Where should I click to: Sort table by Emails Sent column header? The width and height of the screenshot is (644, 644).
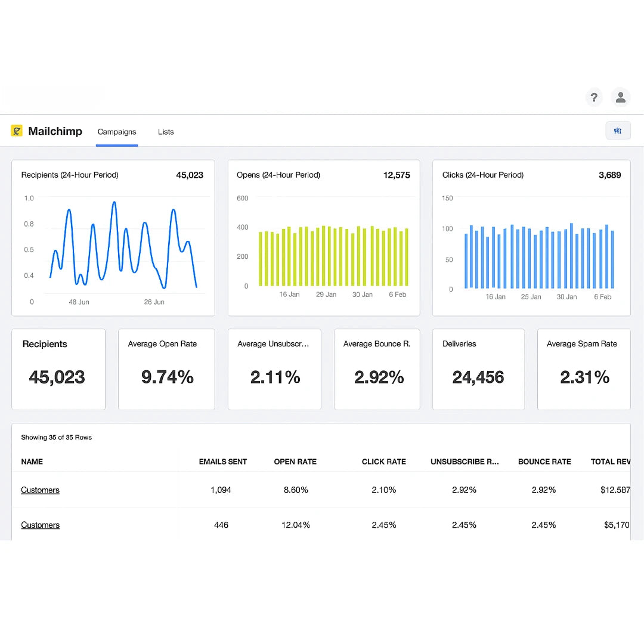222,462
